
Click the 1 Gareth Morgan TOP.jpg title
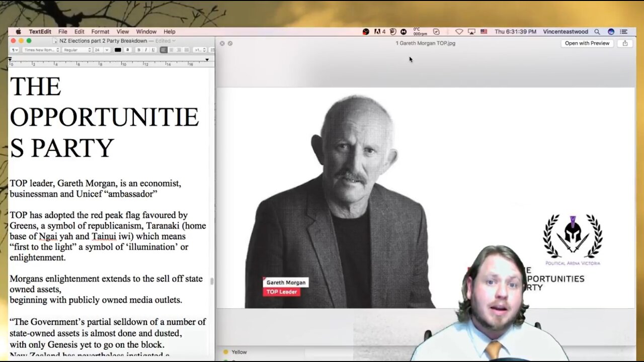coord(425,43)
